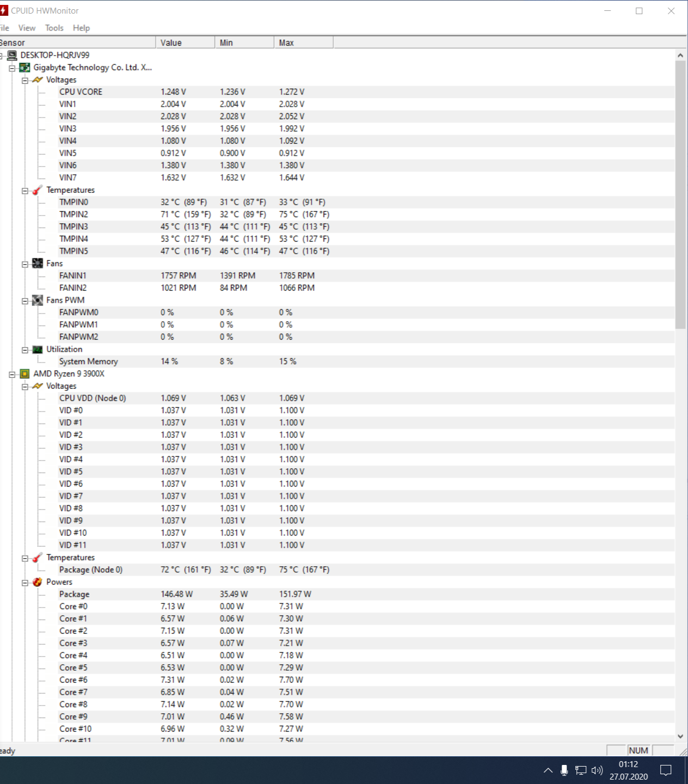Select the CPU VDD (Node 0) row
The width and height of the screenshot is (688, 784).
tap(366, 398)
